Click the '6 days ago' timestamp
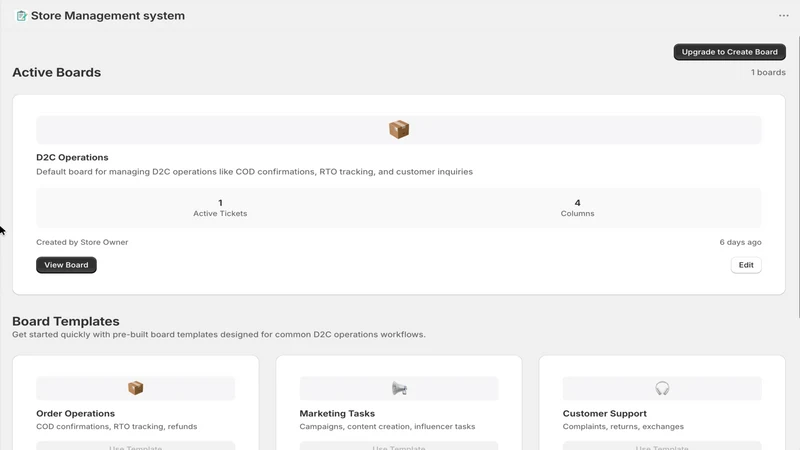 (740, 242)
